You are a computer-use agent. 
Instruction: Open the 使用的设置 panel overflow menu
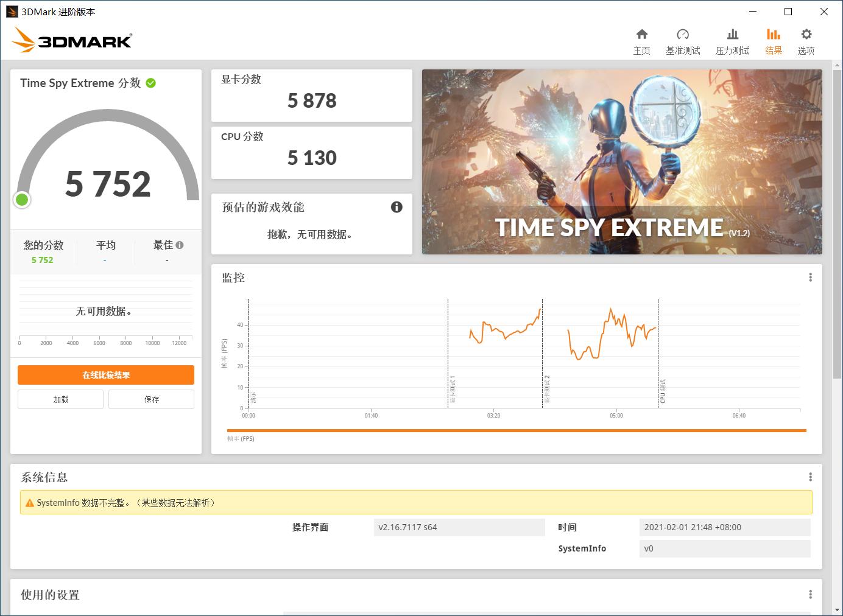(x=811, y=595)
